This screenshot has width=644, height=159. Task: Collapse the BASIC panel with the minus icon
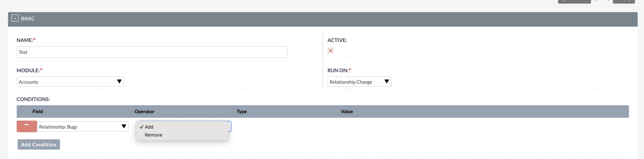15,19
